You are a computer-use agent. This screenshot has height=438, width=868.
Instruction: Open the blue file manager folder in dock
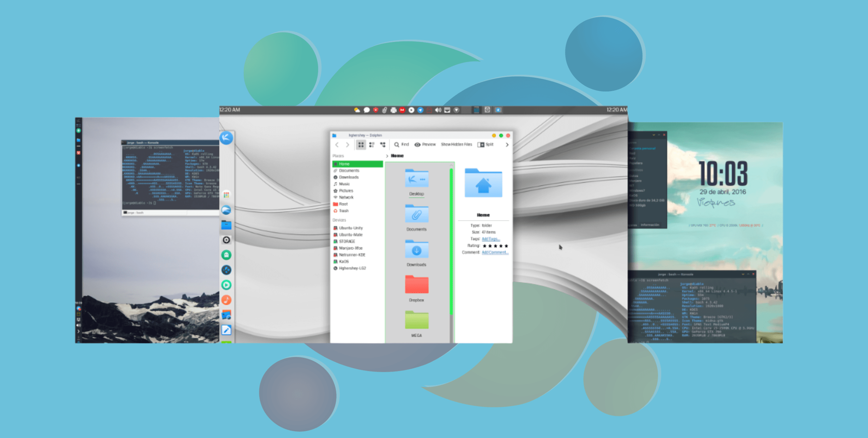[x=226, y=225]
